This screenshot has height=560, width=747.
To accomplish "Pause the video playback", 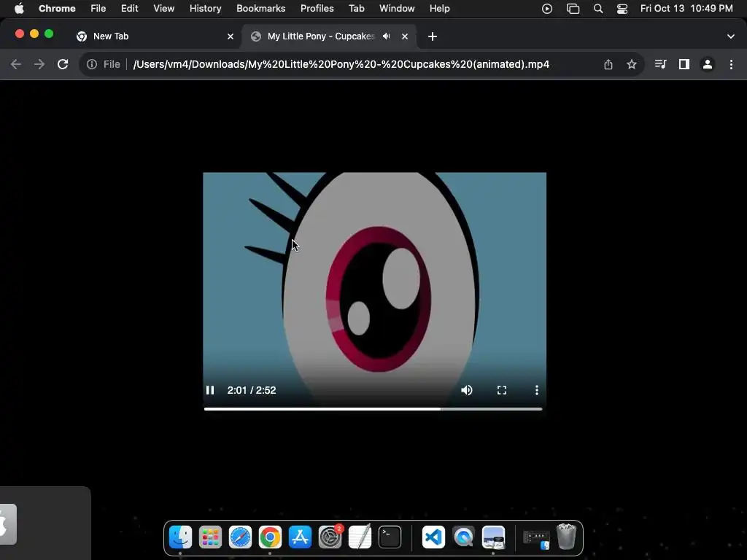I will tap(210, 390).
